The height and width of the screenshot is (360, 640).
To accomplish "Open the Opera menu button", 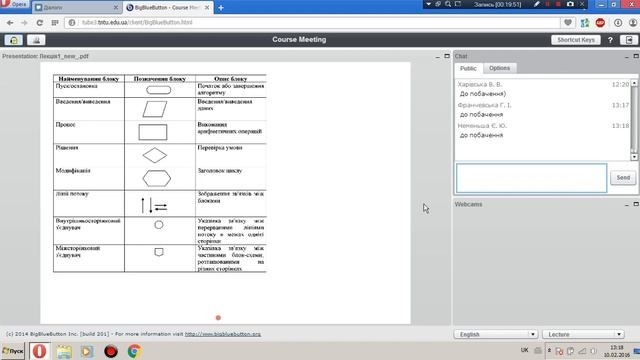I will pos(14,4).
